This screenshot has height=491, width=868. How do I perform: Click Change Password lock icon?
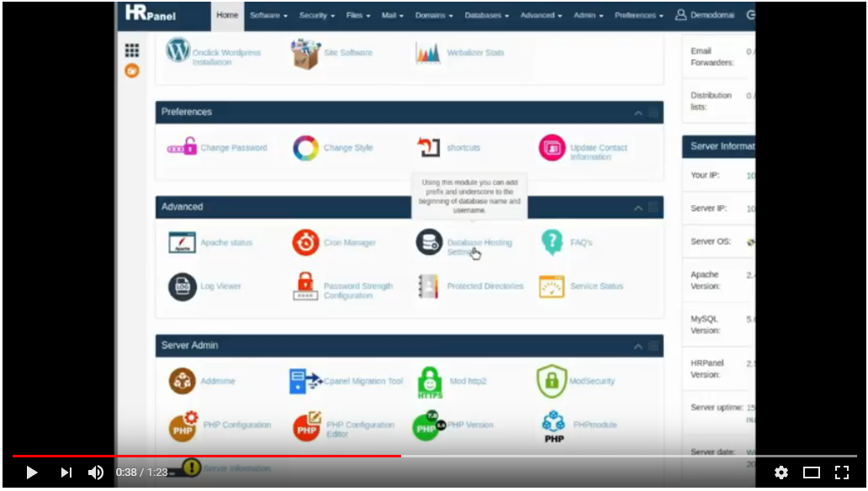pos(183,146)
